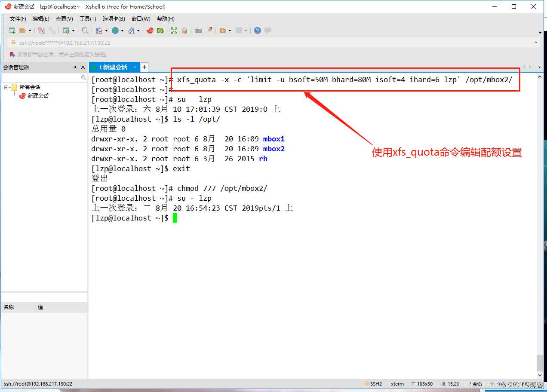Open help via blue question mark icon
Viewport: 547px width, 392px height.
(257, 31)
